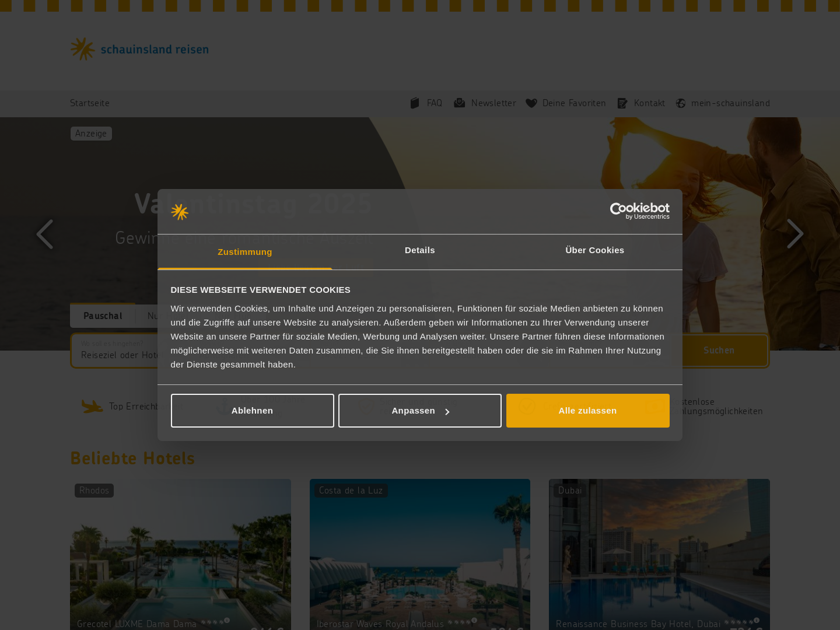Viewport: 840px width, 630px height.
Task: Open the Rhodos Grecotel LUXME hotel card
Action: click(x=180, y=554)
